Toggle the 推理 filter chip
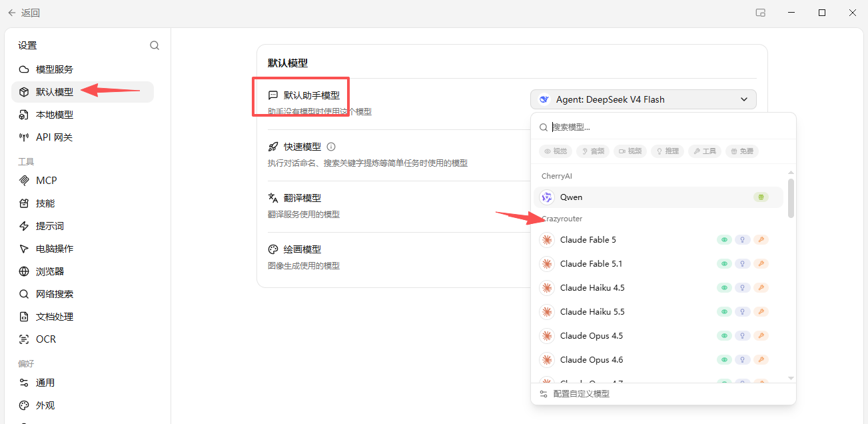868x424 pixels. pos(667,151)
